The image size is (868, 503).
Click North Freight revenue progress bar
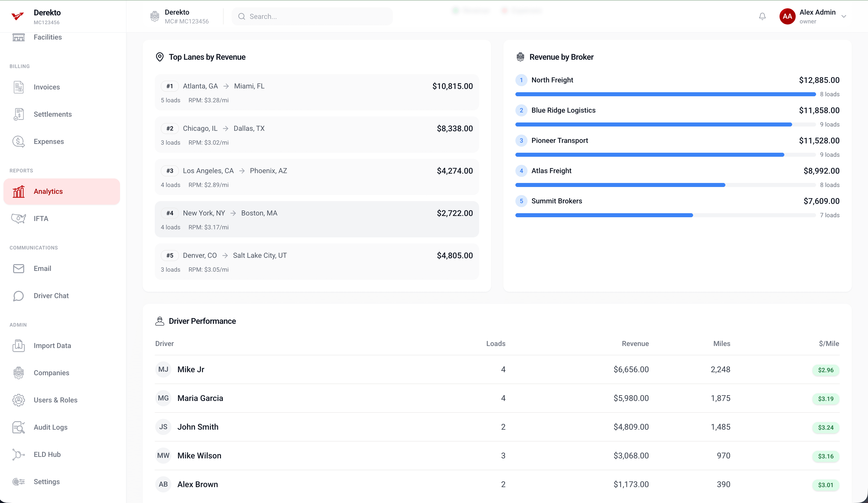(665, 94)
